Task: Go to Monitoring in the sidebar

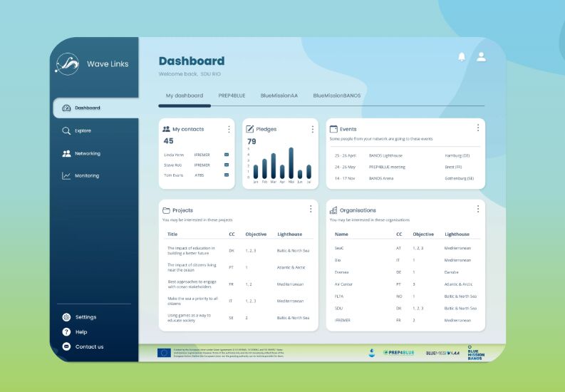Action: 86,176
